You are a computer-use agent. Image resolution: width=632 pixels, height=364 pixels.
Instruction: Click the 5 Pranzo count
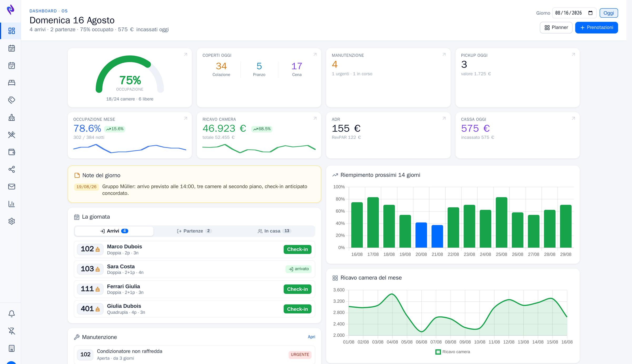tap(259, 66)
